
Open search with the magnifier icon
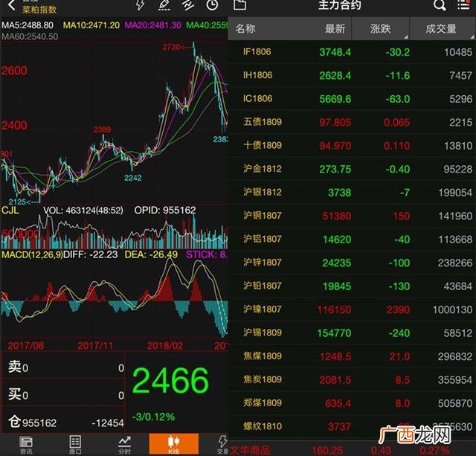pos(440,5)
